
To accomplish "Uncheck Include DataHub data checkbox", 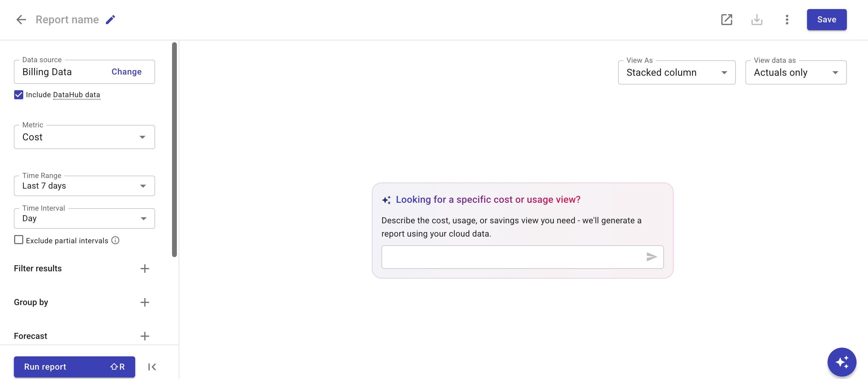I will click(19, 95).
